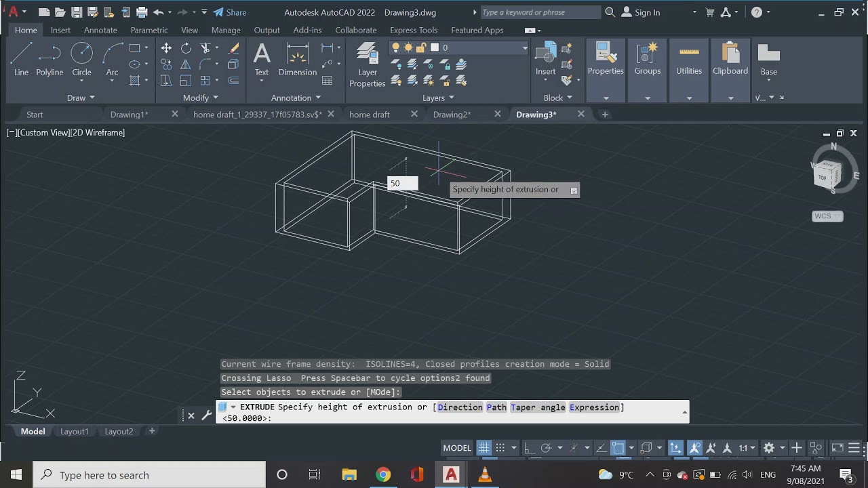The width and height of the screenshot is (868, 488).
Task: Activate the Rotate tool
Action: (x=186, y=48)
